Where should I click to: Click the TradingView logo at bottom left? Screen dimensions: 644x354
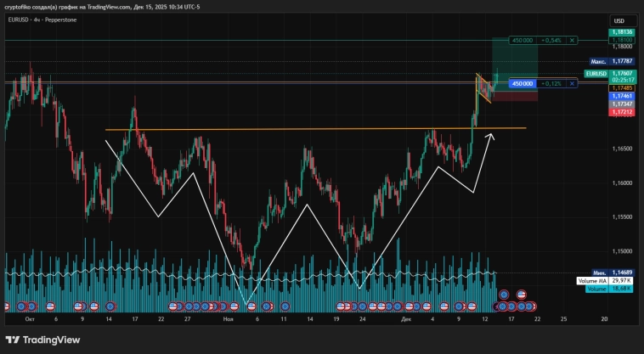[x=42, y=340]
